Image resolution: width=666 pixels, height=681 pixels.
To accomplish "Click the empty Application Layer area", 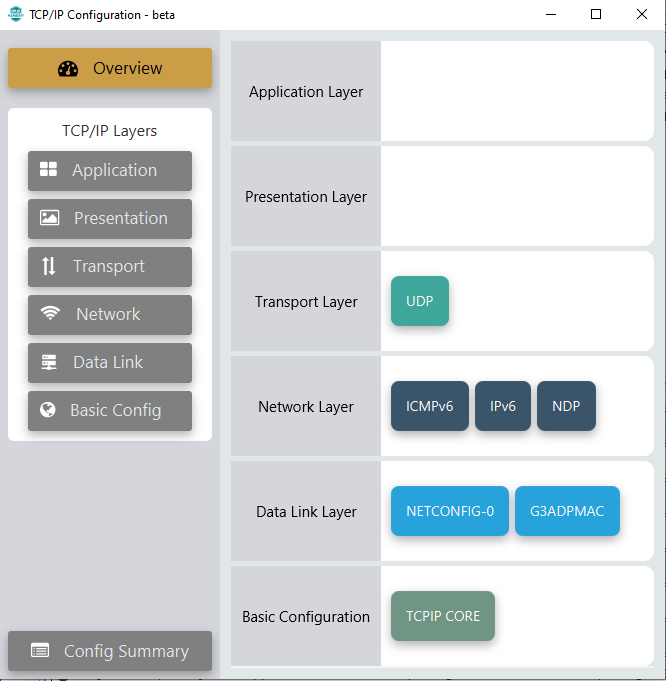I will pyautogui.click(x=516, y=91).
